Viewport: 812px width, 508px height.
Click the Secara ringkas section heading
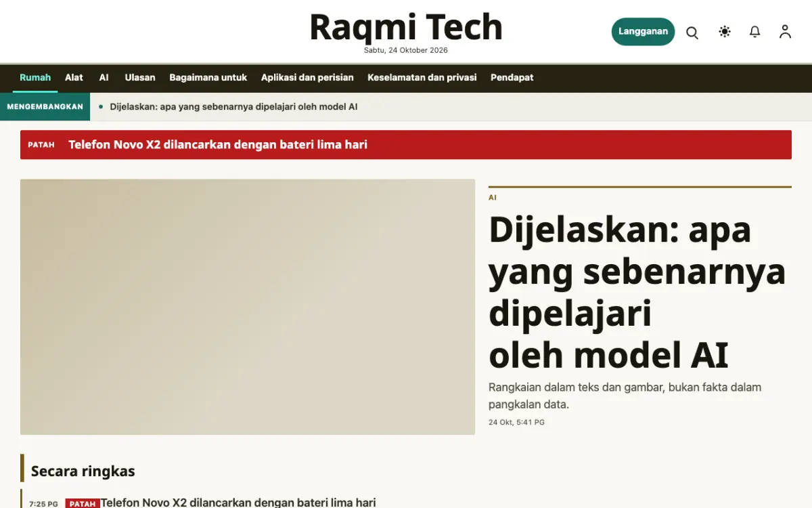click(x=83, y=471)
